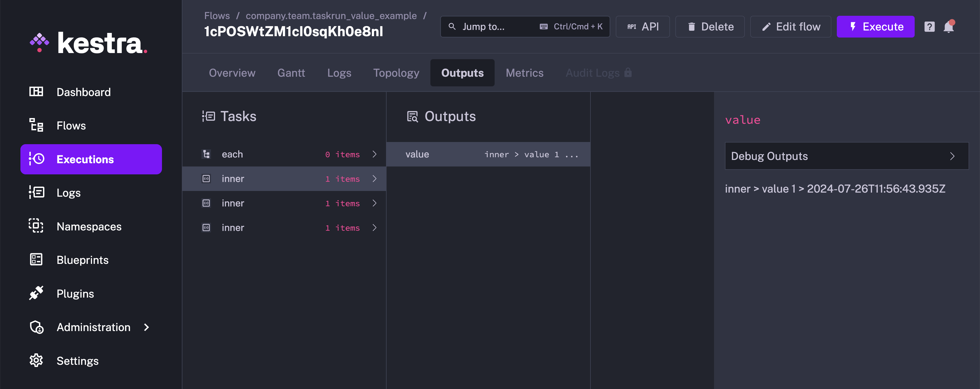Open the Logs section in sidebar
This screenshot has height=389, width=980.
point(69,192)
